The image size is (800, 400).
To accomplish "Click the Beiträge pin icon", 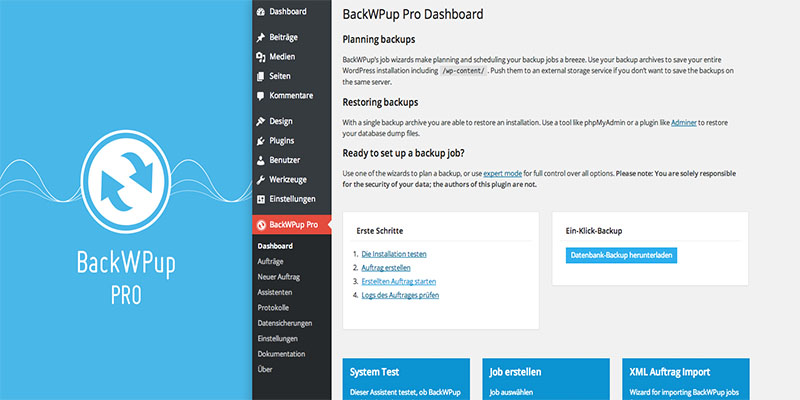I will (261, 37).
